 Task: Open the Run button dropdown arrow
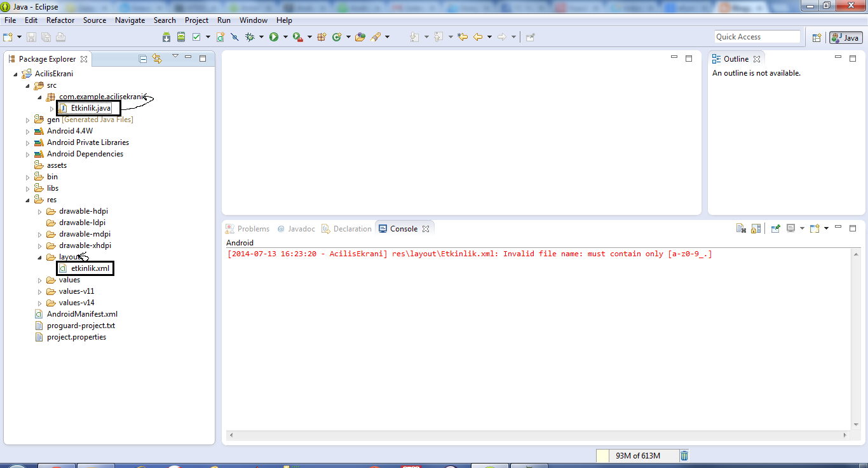coord(285,37)
